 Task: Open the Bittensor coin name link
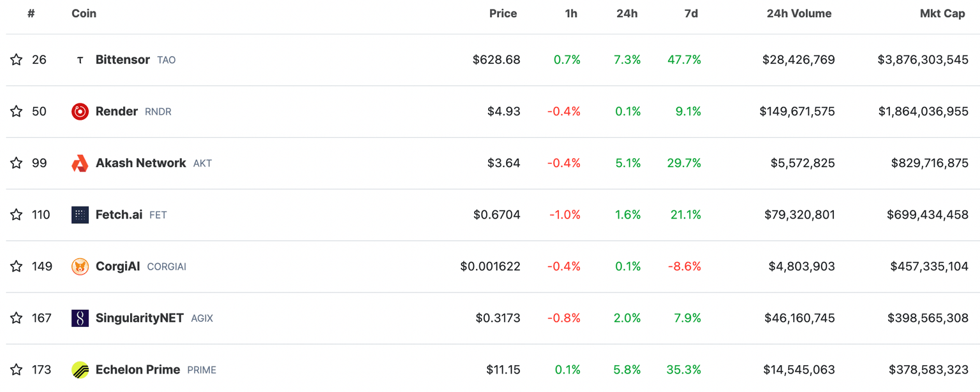coord(122,59)
